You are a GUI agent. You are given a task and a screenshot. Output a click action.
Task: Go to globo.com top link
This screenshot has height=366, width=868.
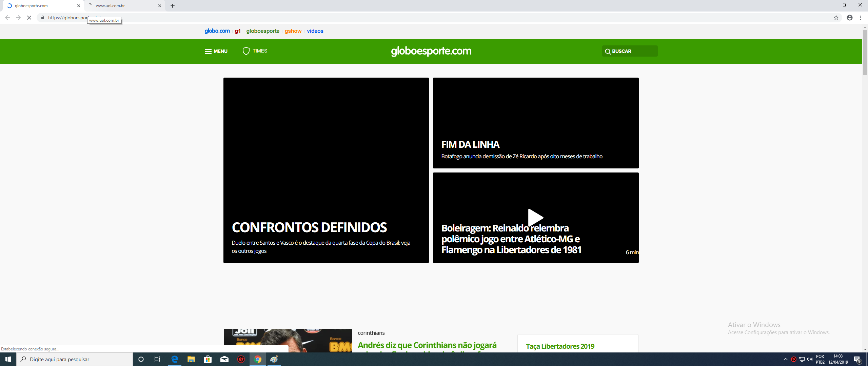217,31
